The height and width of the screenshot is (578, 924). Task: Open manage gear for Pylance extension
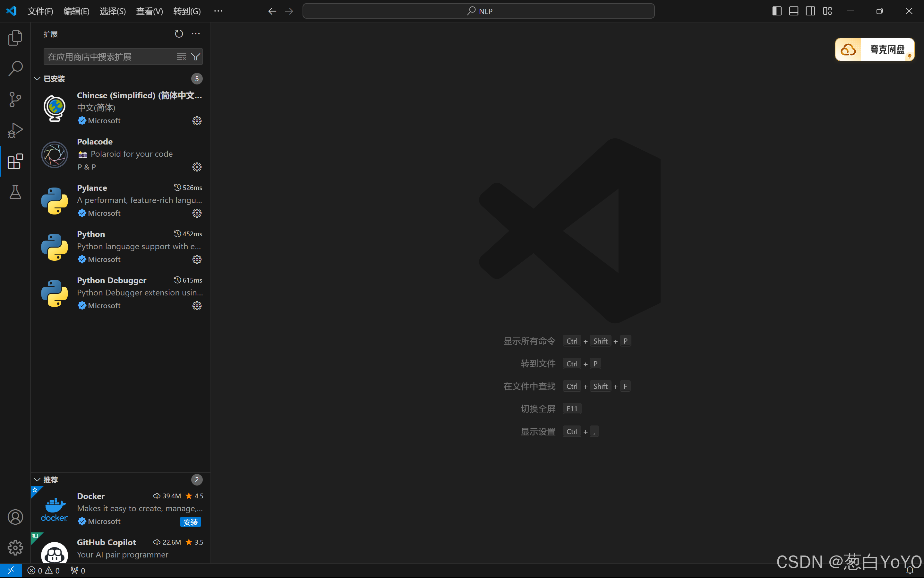click(x=197, y=213)
